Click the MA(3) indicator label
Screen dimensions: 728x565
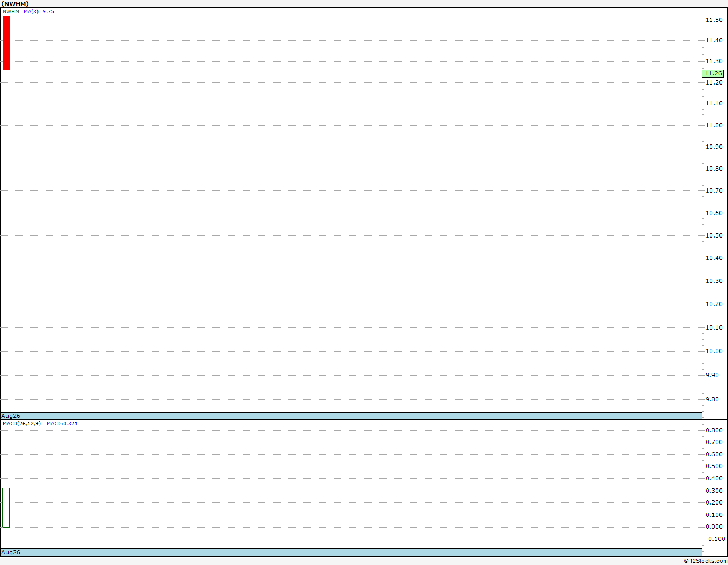click(x=31, y=12)
